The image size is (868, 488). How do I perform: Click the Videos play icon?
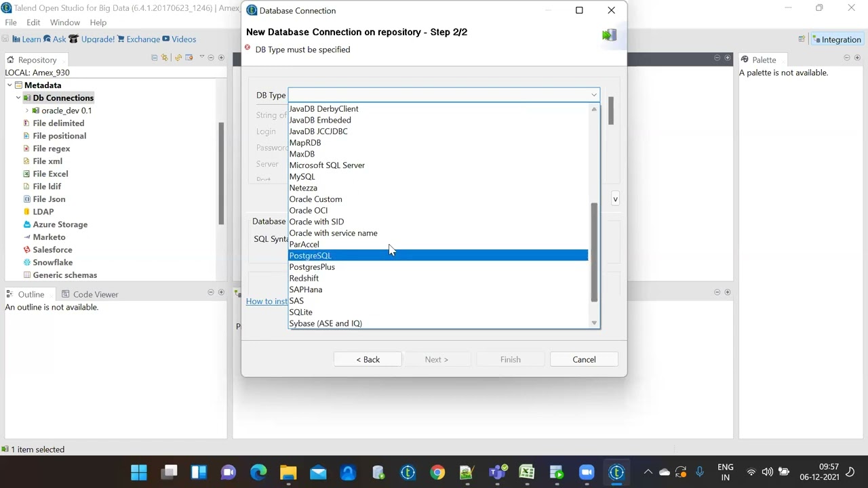[x=165, y=39]
